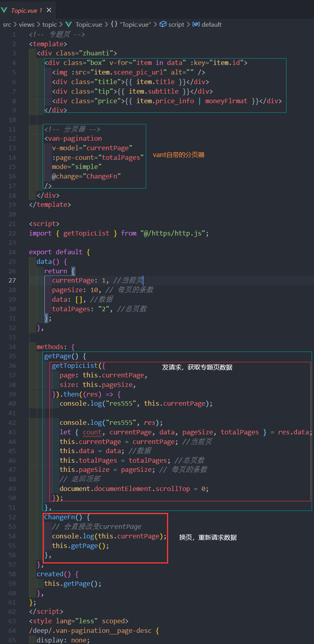Click /deep/.van-pagination__page-desc selector

point(90,631)
